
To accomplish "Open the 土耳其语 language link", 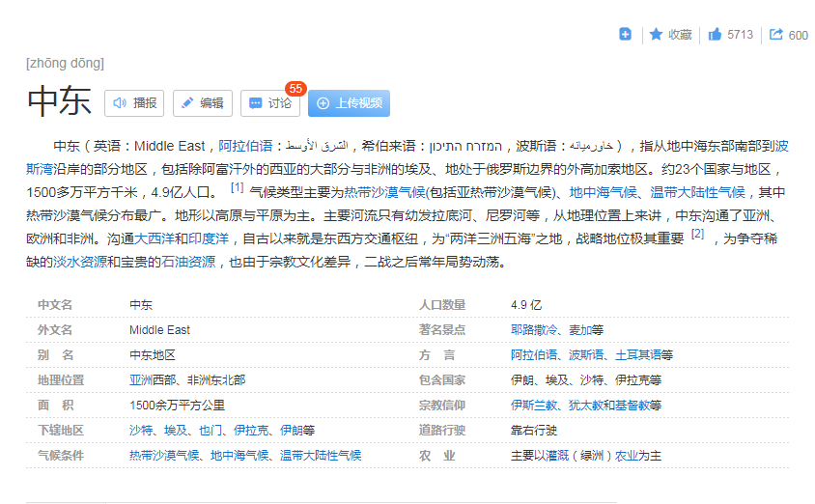I will (x=637, y=355).
